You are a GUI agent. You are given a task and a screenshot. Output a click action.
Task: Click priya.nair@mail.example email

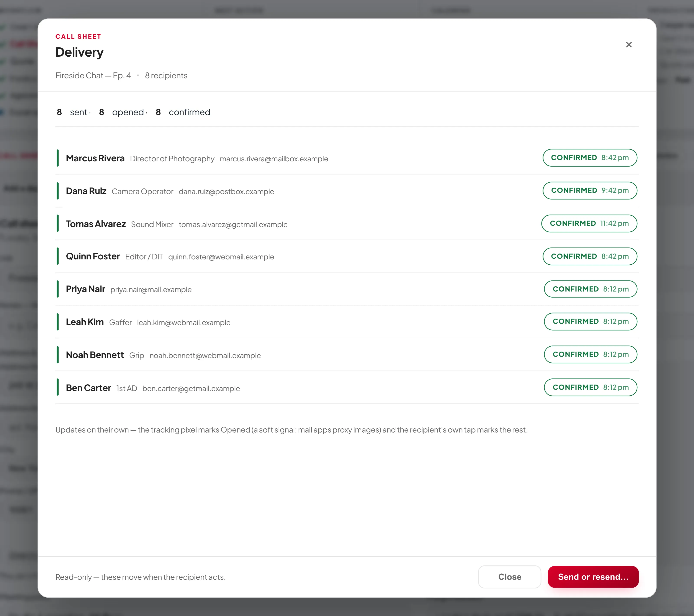click(151, 290)
